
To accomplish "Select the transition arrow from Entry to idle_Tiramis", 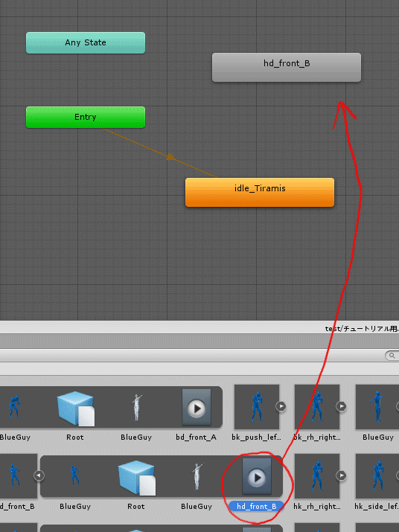I will click(x=170, y=158).
